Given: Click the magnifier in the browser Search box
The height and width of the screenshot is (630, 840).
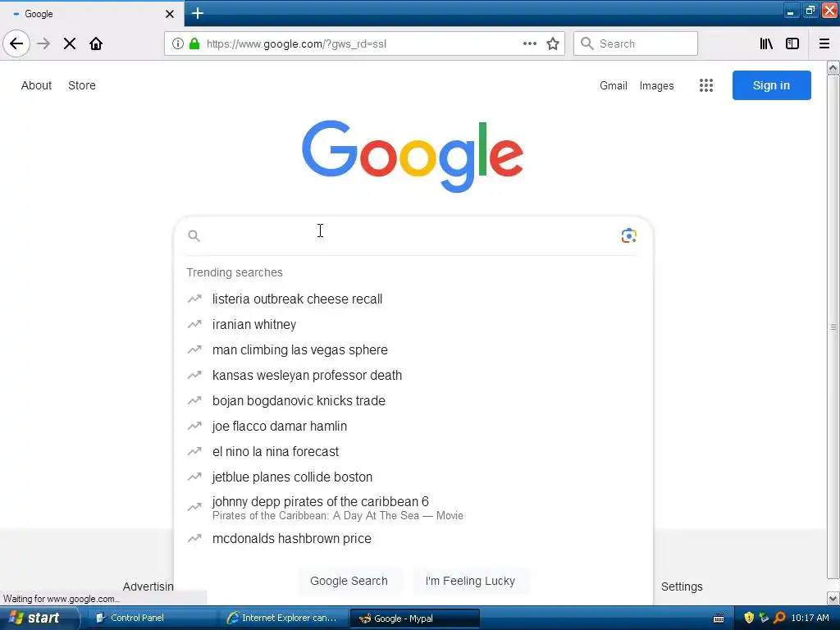Looking at the screenshot, I should (587, 43).
